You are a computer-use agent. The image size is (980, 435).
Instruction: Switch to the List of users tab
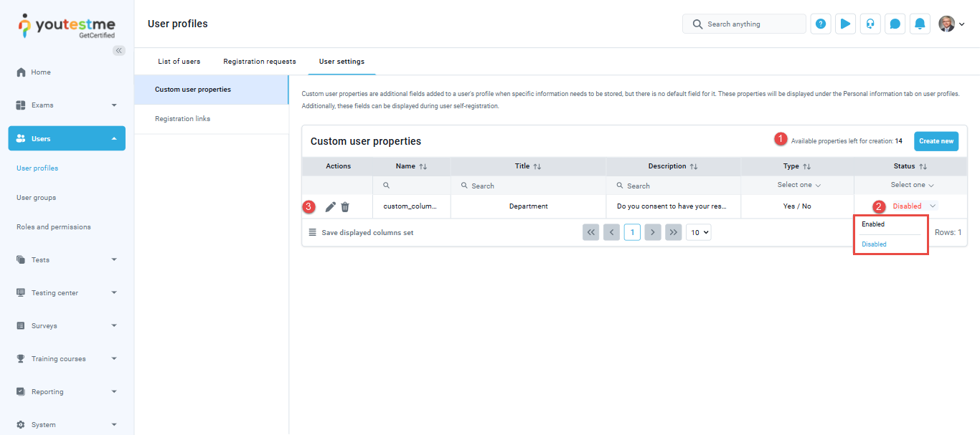(x=179, y=62)
